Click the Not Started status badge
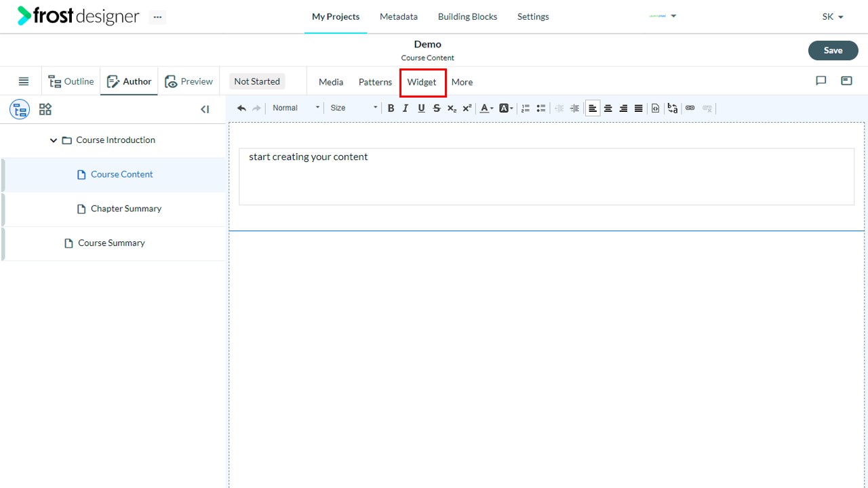The height and width of the screenshot is (488, 868). pos(257,81)
